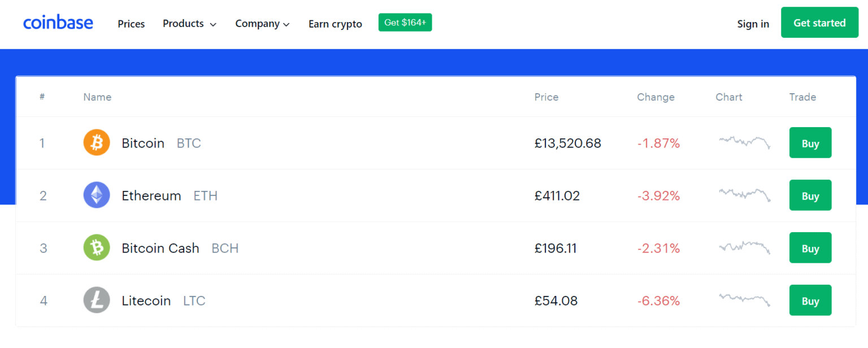Click the Litecoin coin icon

pyautogui.click(x=97, y=300)
